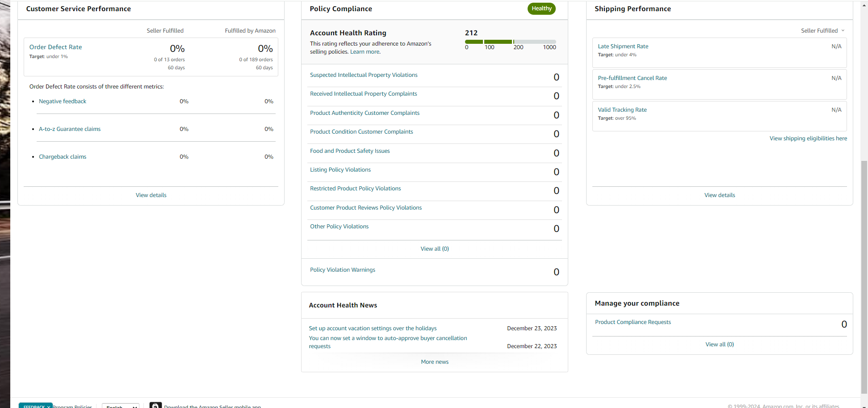Click the December 23, 2023 news date
The height and width of the screenshot is (408, 868).
pyautogui.click(x=532, y=328)
